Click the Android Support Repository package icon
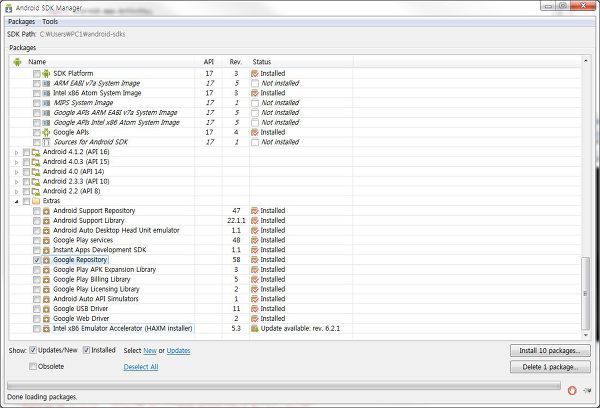Viewport: 600px width, 408px height. [46, 211]
